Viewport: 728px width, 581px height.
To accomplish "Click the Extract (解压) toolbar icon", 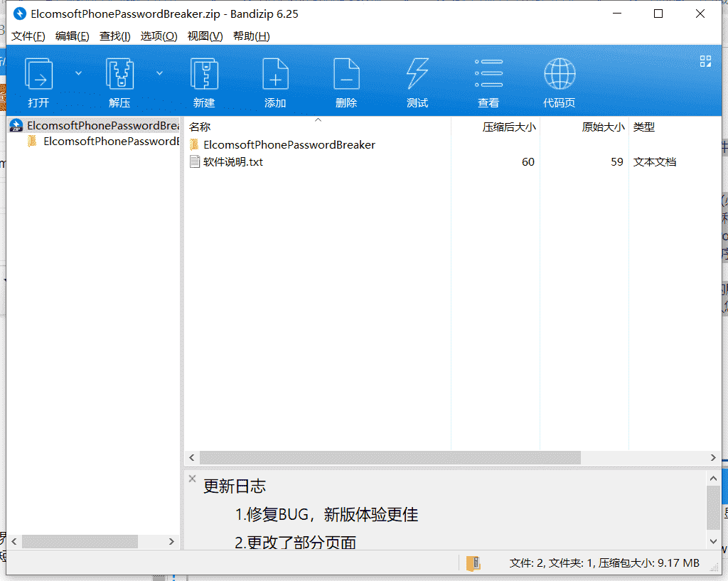I will tap(119, 73).
